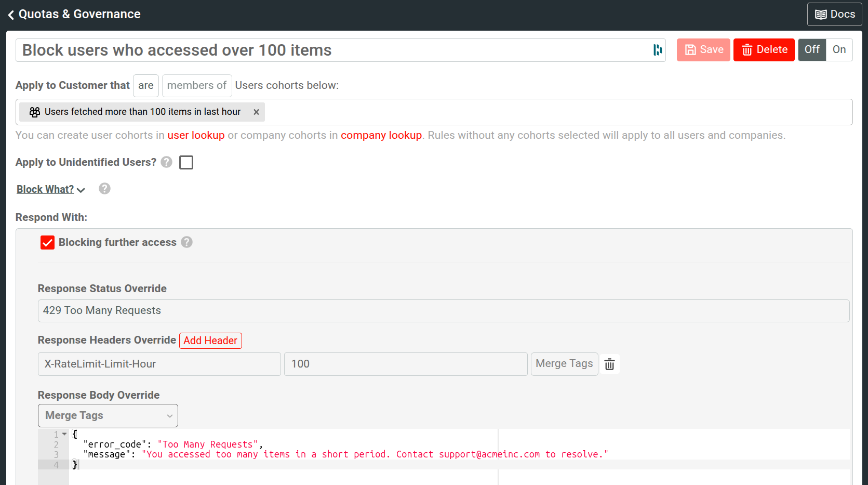Open the company lookup link
The image size is (868, 485).
coord(381,135)
